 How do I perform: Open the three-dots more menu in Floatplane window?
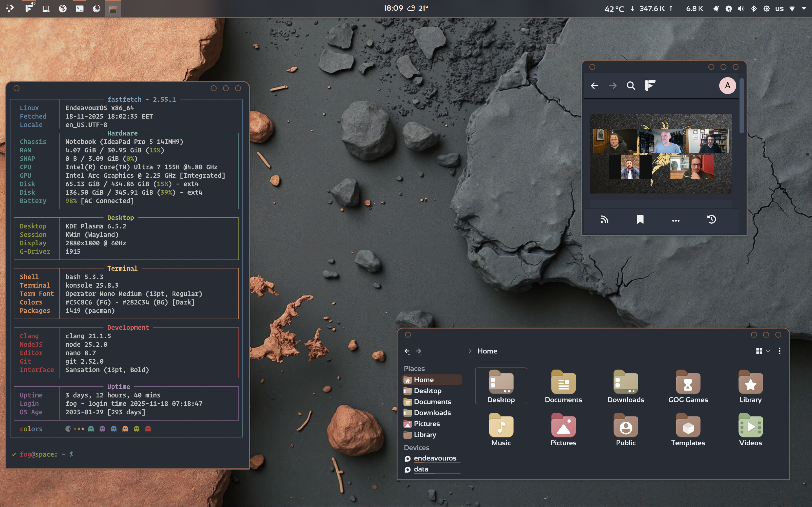[676, 221]
